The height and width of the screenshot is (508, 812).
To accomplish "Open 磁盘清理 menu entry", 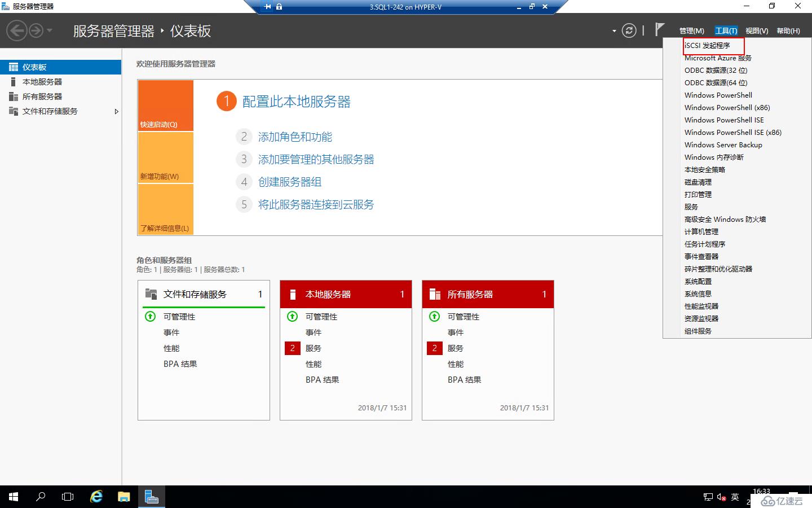I will click(698, 182).
